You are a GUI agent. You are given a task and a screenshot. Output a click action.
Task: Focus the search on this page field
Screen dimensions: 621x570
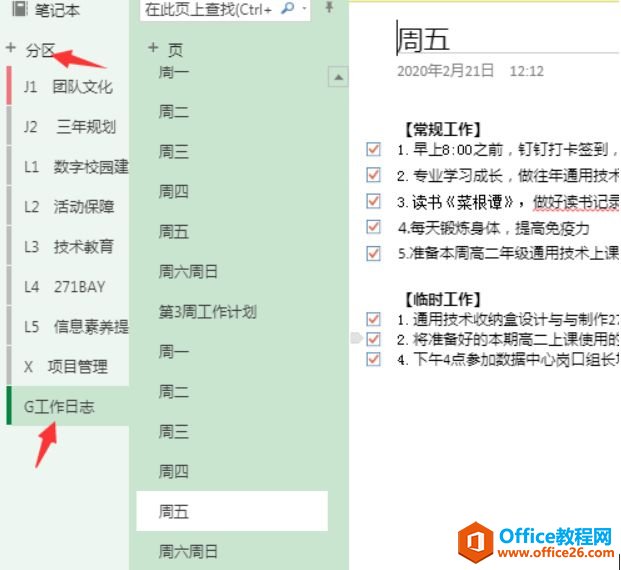(225, 9)
